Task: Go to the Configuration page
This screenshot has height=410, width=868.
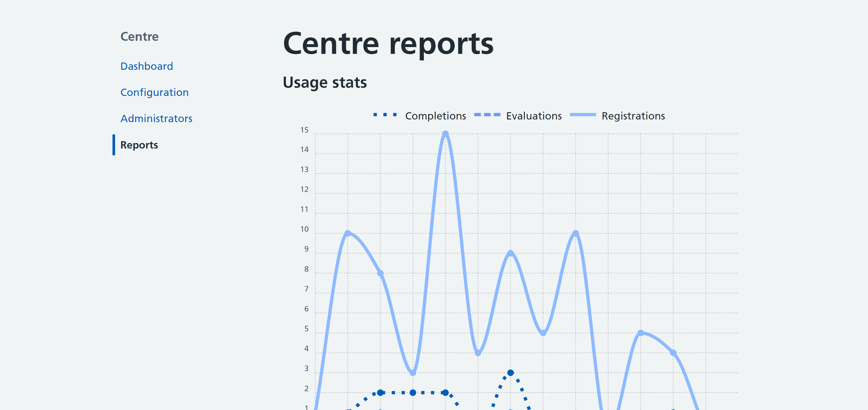Action: (x=154, y=92)
